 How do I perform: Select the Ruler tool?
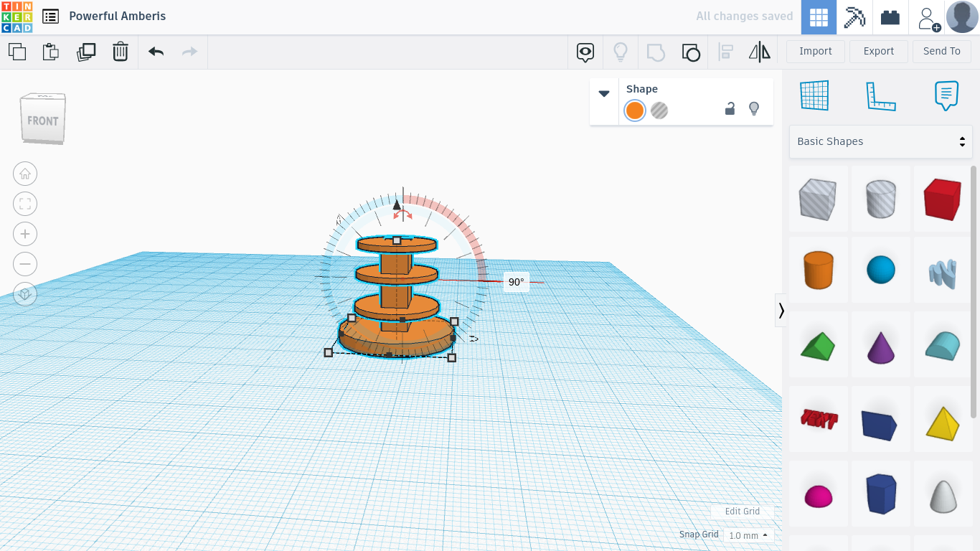[x=881, y=95]
